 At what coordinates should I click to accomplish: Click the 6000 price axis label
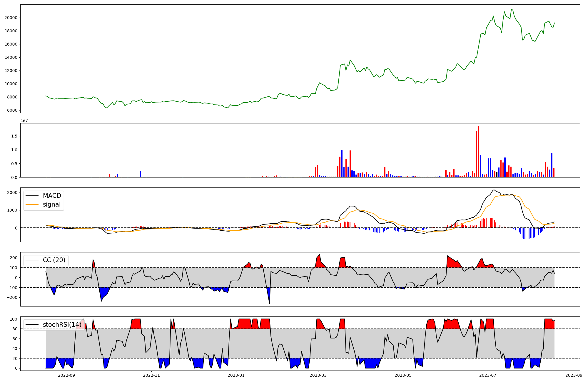(12, 110)
